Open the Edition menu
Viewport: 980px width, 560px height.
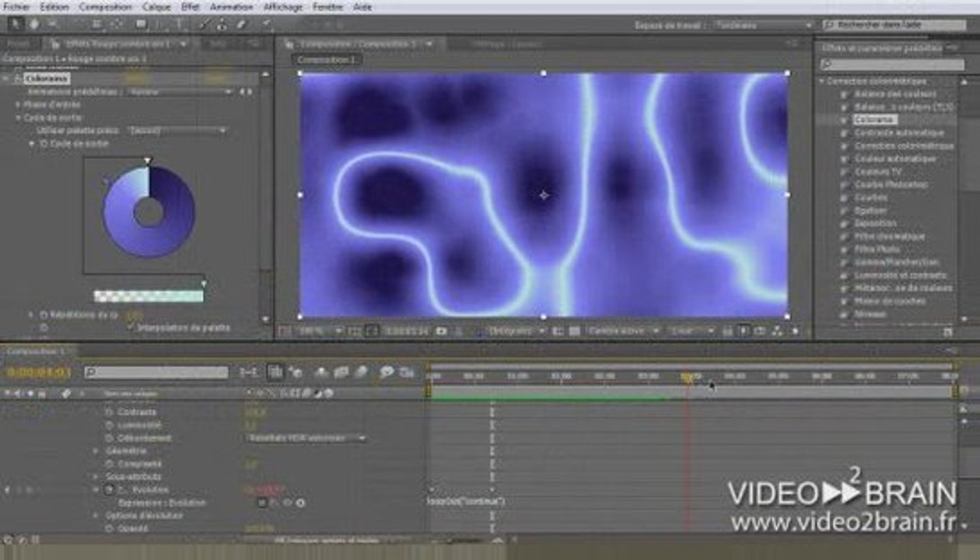click(x=54, y=6)
